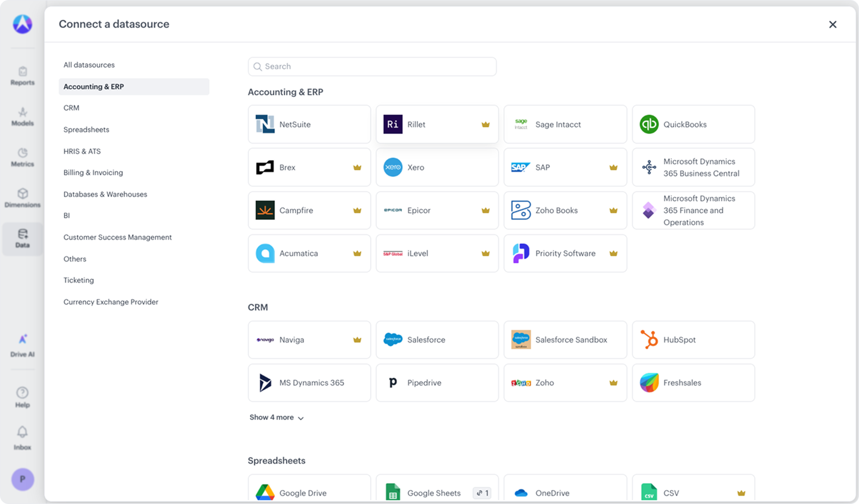
Task: Filter by Databases & Warehouses category
Action: tap(134, 194)
